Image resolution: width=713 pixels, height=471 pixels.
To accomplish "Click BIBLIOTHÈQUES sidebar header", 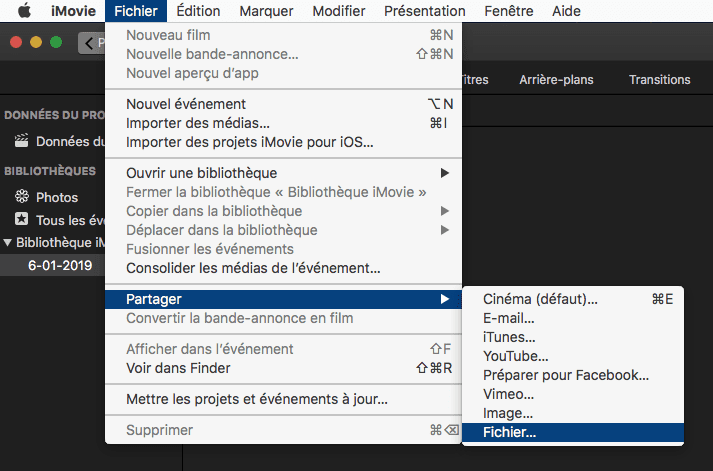I will [50, 171].
